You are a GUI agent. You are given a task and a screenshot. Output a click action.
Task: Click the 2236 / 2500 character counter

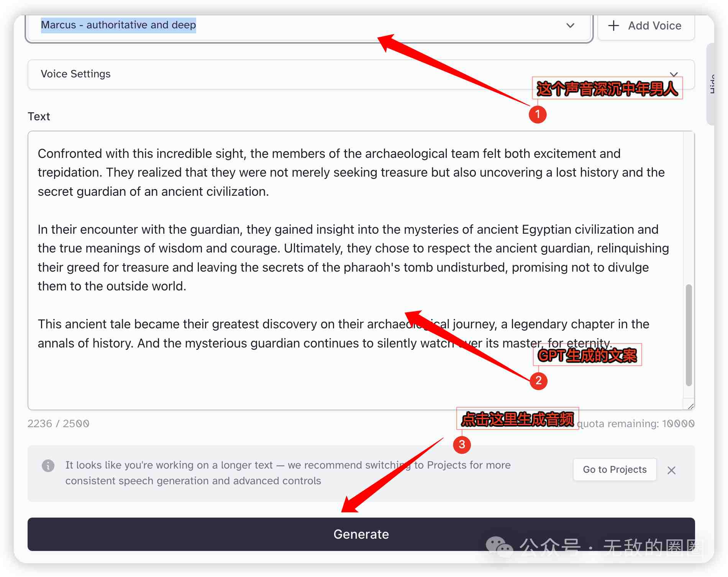[58, 424]
